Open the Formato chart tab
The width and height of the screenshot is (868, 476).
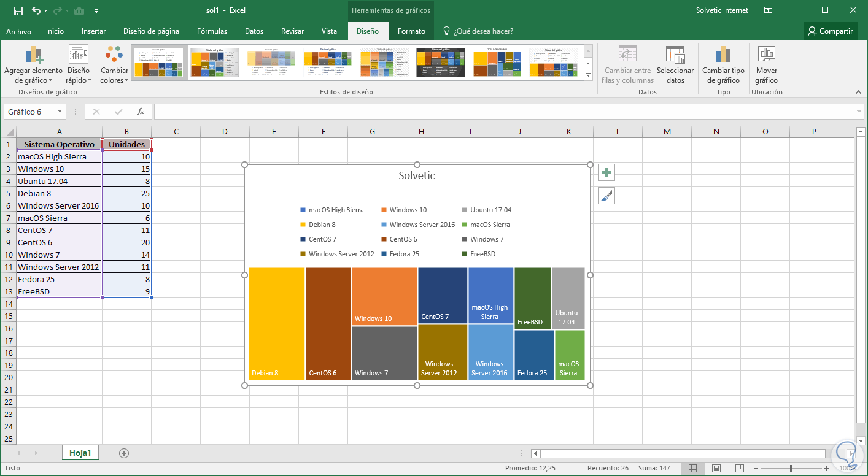click(411, 31)
